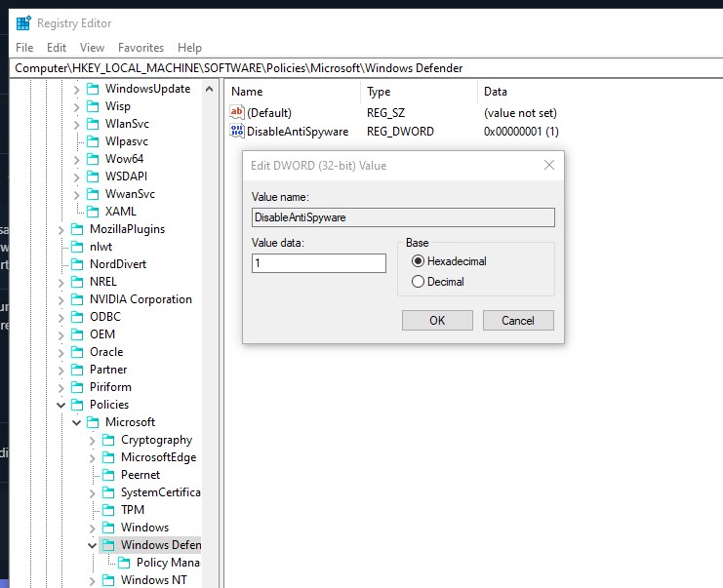Screen dimensions: 723x588
Task: Select the SystemCertificates tree key
Action: tap(160, 492)
